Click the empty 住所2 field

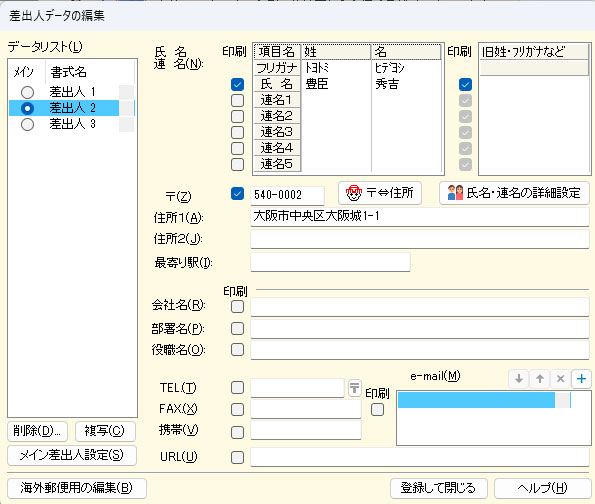click(420, 239)
